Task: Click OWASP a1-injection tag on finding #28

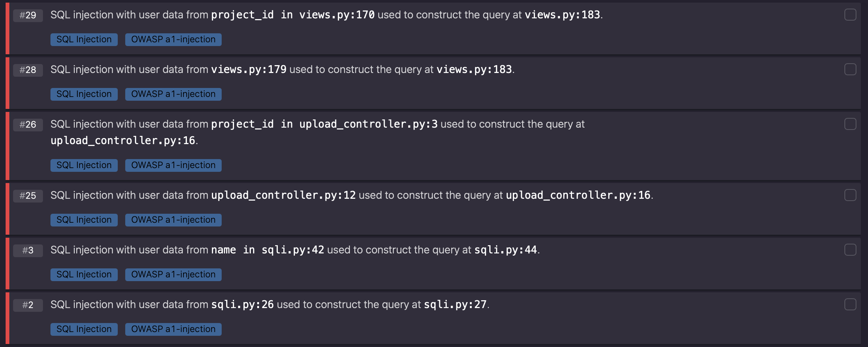Action: point(173,94)
